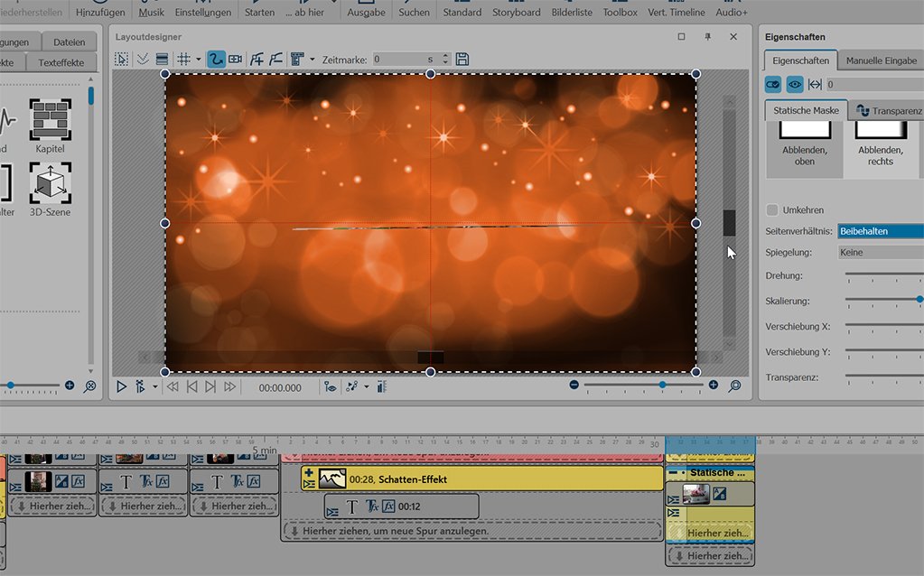This screenshot has width=924, height=576.
Task: Switch to the Manuelle Eingabe tab
Action: tap(881, 60)
